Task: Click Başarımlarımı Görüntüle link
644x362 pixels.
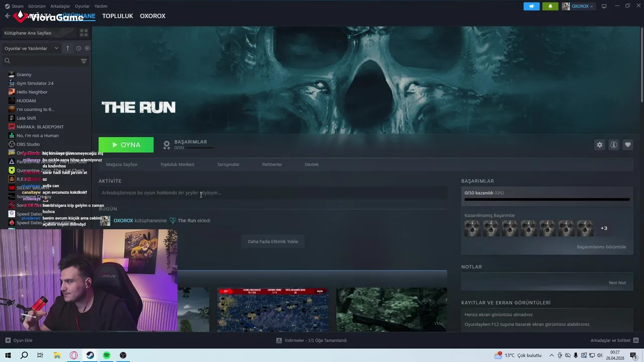Action: tap(601, 247)
